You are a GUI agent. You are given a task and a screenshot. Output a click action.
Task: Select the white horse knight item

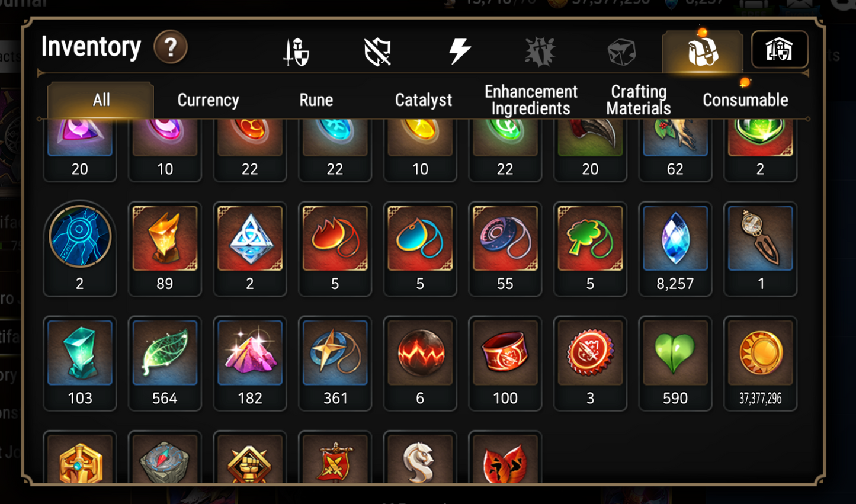[420, 458]
